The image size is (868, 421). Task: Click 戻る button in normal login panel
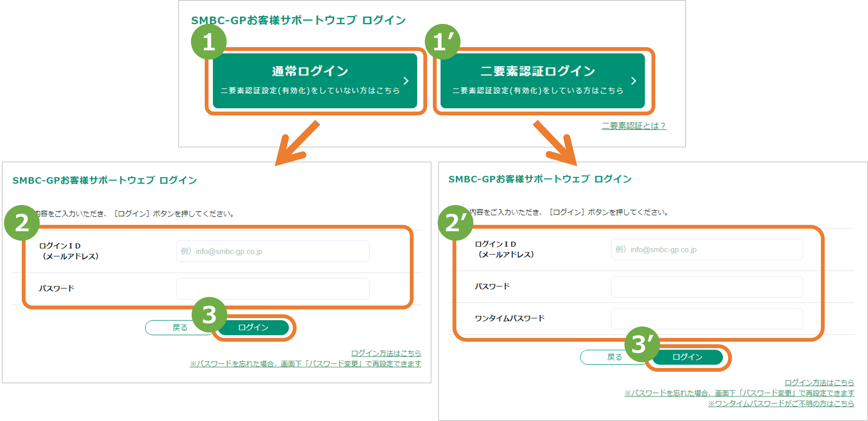[x=180, y=327]
